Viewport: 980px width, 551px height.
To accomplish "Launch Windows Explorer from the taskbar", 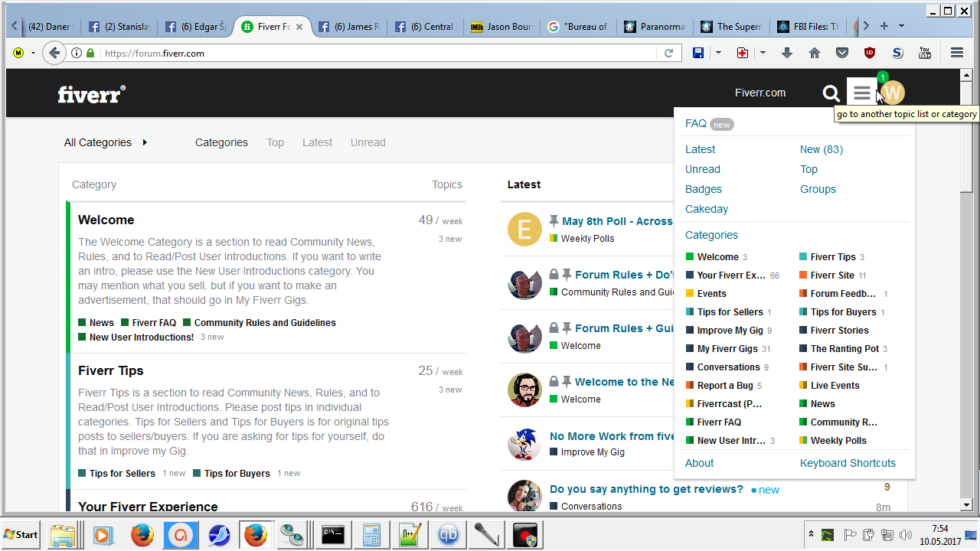I will tap(64, 535).
